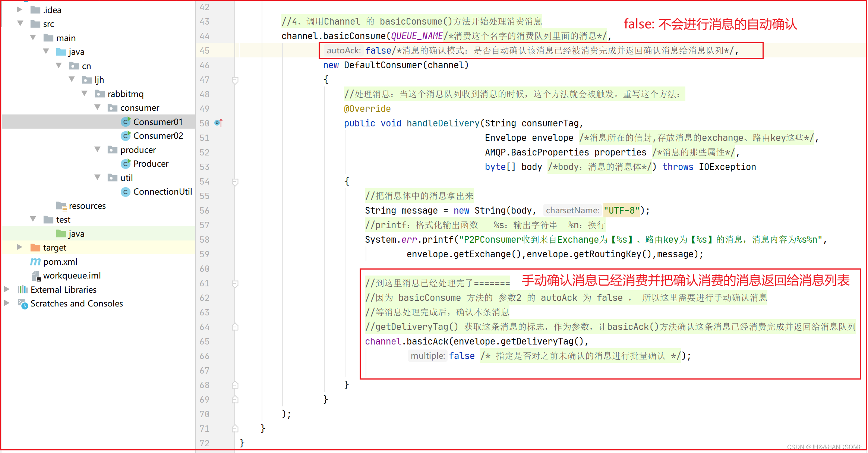Toggle code fold marker at line 54

pyautogui.click(x=235, y=182)
